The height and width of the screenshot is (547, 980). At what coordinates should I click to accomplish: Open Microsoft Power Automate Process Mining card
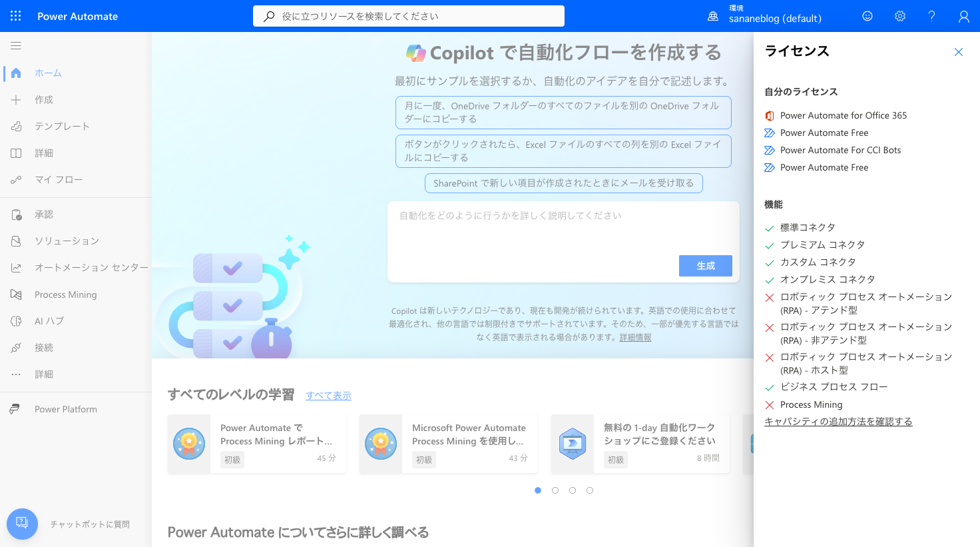click(x=449, y=444)
